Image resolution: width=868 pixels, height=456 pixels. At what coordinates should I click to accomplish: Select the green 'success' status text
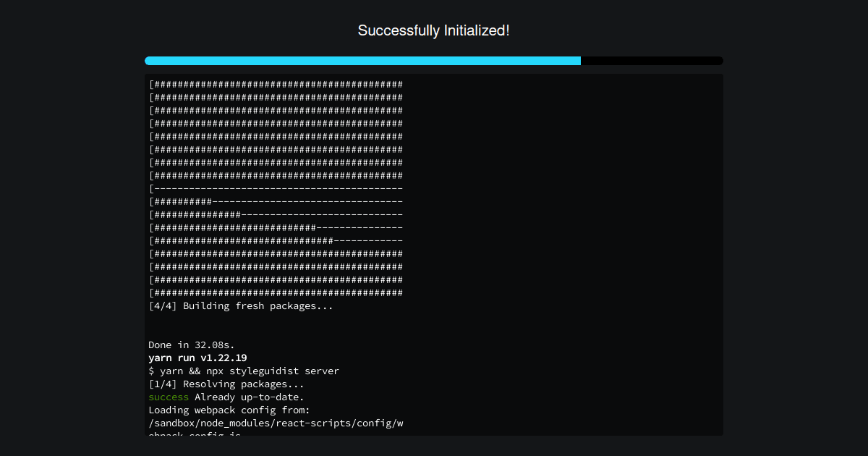tap(169, 397)
